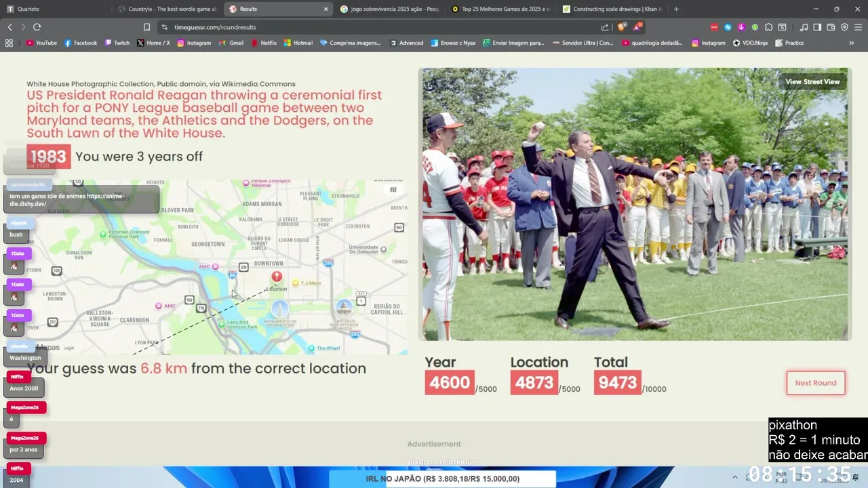Viewport: 868px width, 488px height.
Task: Open the YouTube bookmark
Action: pos(41,43)
